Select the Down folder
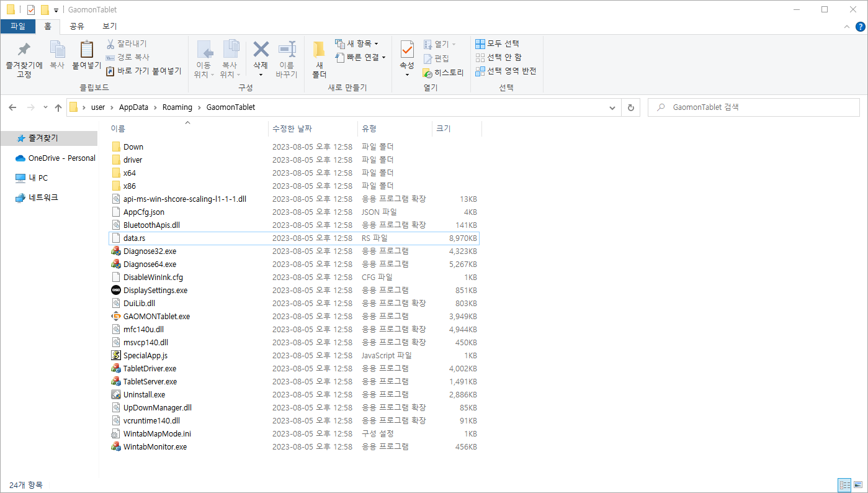 pyautogui.click(x=293, y=147)
